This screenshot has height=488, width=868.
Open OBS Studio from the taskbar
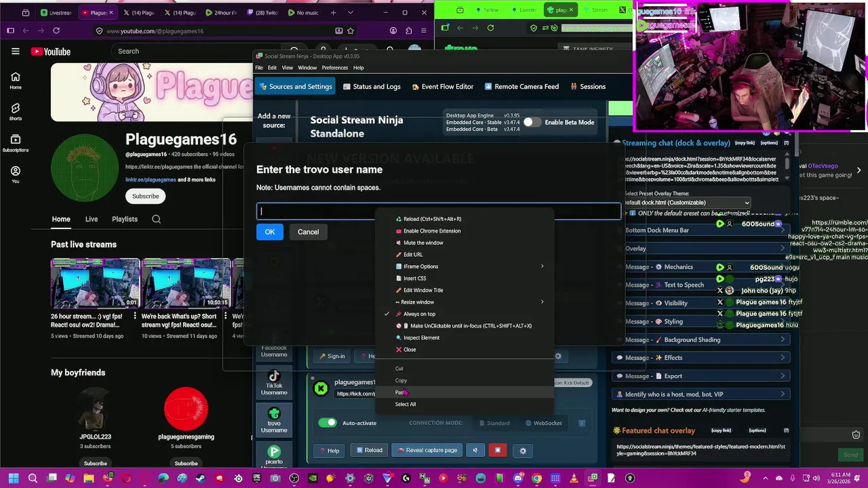(x=294, y=479)
